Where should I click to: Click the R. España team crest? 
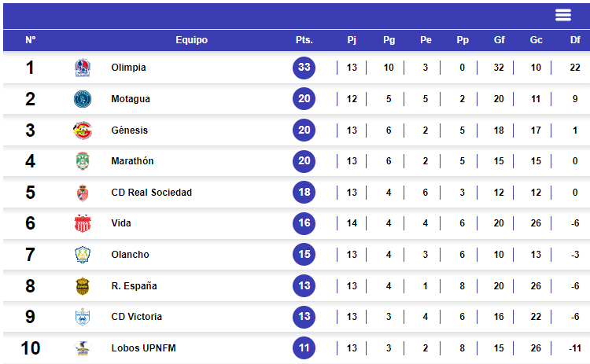[82, 286]
